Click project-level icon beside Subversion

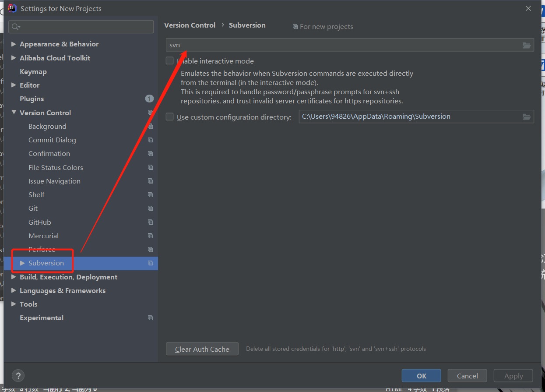[150, 263]
